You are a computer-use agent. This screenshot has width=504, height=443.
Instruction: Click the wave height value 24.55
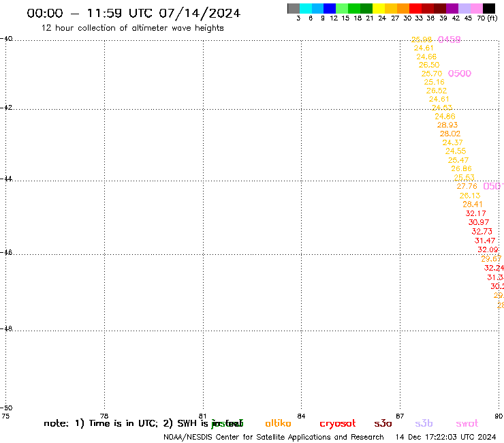456,151
